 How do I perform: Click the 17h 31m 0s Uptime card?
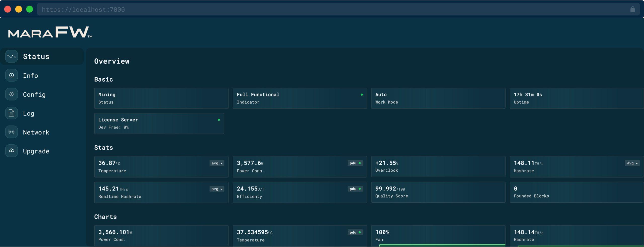[x=577, y=98]
